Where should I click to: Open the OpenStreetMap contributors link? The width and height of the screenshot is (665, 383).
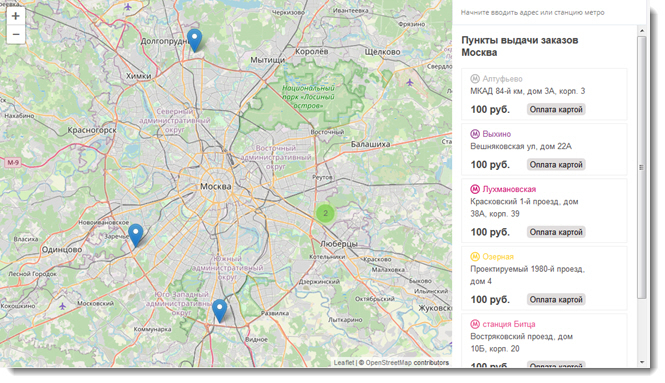pos(407,363)
